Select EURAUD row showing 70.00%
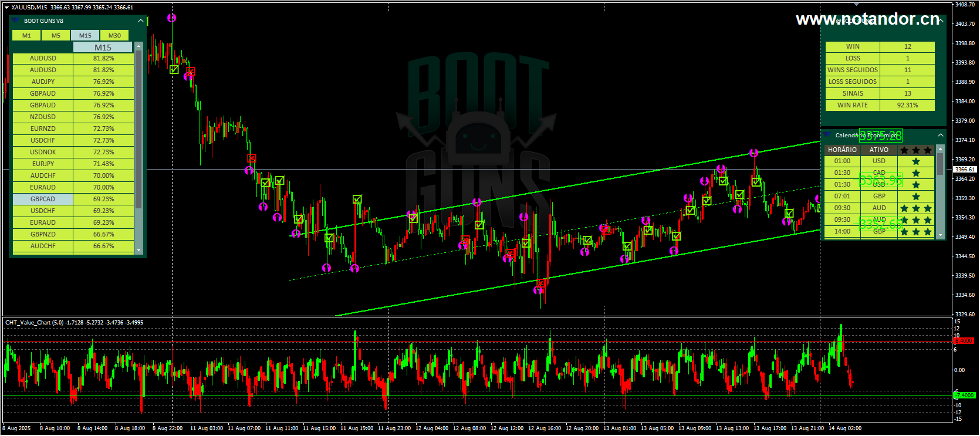Viewport: 980px width, 436px height. [73, 187]
